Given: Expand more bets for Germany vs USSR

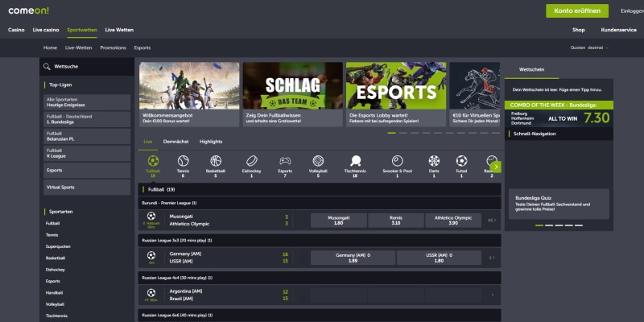Looking at the screenshot, I should [492, 258].
